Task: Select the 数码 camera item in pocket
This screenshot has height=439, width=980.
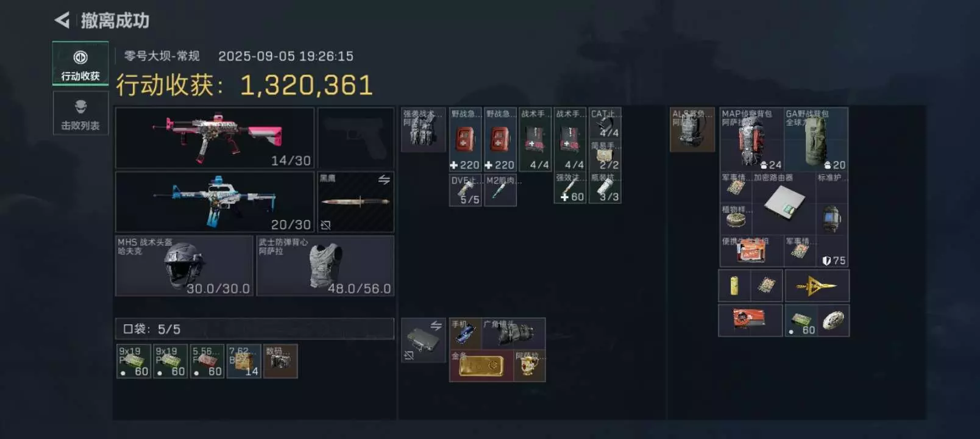Action: tap(280, 361)
